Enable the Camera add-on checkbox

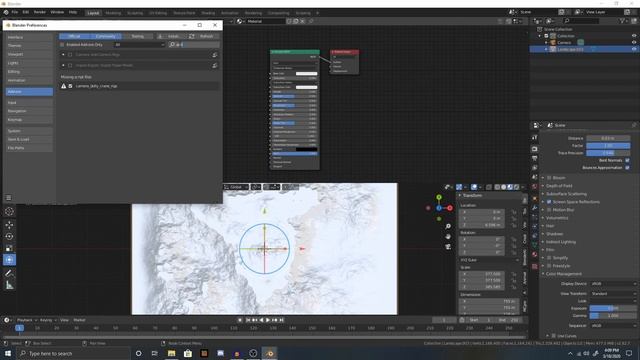click(70, 55)
